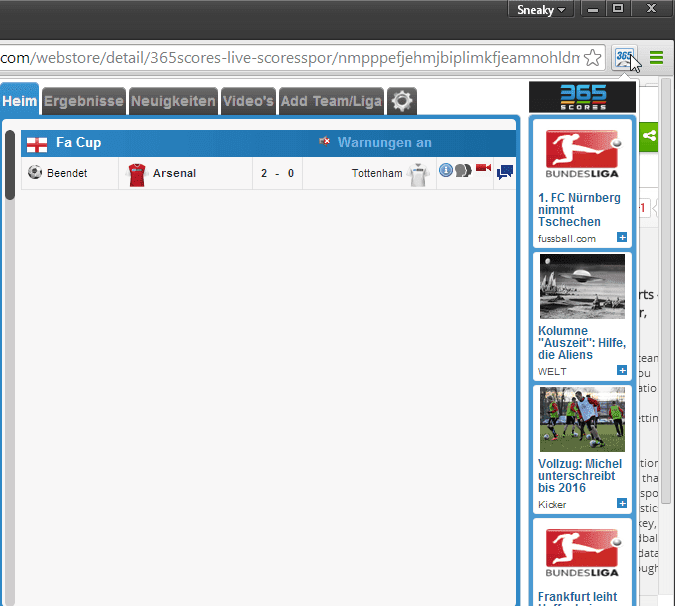Click the browser page scrollbar on the right

(x=666, y=291)
